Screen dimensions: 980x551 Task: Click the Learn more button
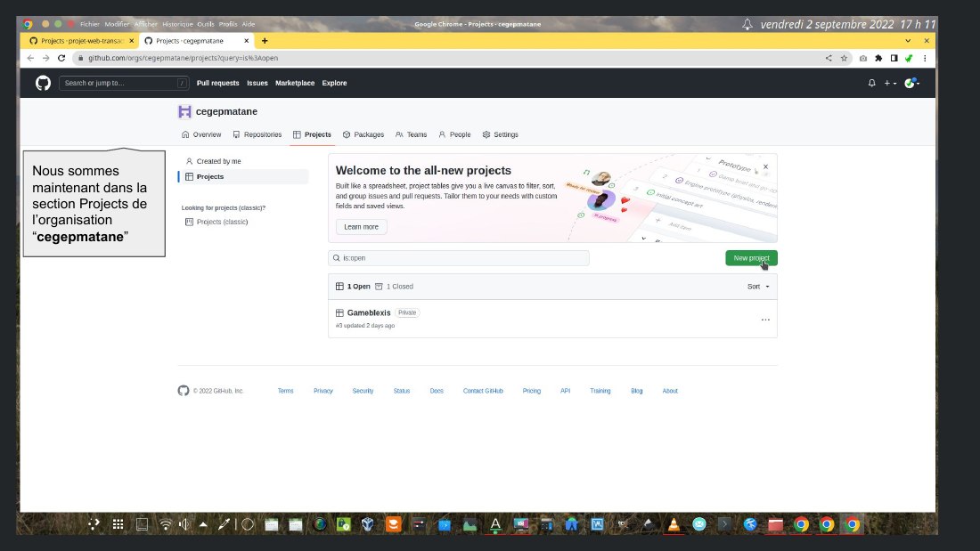point(361,227)
